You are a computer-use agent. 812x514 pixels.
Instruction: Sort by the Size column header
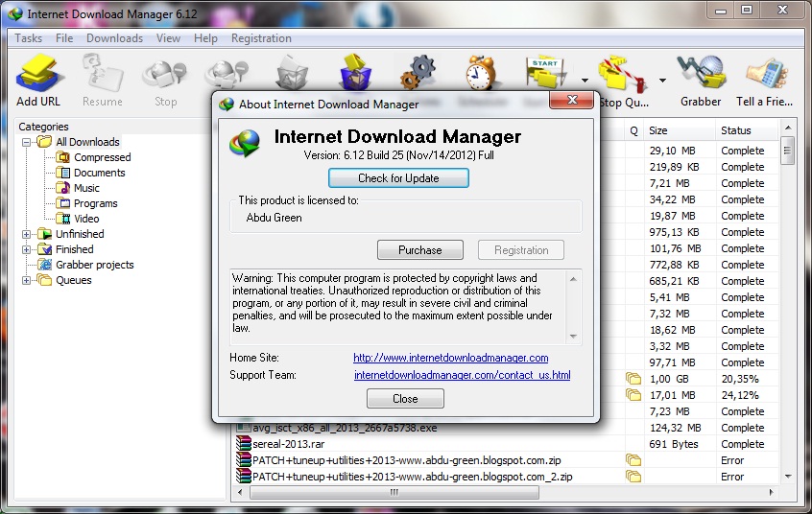[x=680, y=130]
